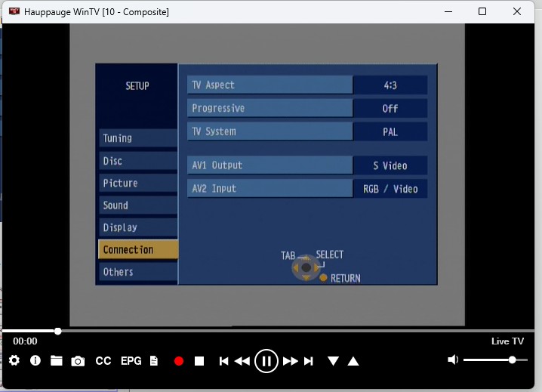The image size is (542, 392).
Task: Click the 00:00 time display
Action: [x=25, y=341]
